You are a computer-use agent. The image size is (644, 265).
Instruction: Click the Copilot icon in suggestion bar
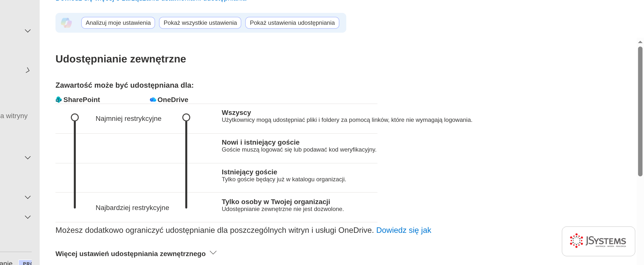click(x=66, y=23)
